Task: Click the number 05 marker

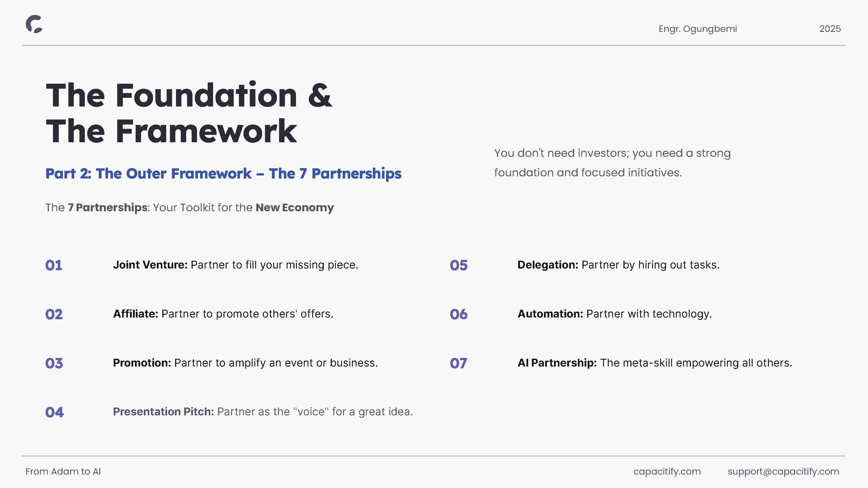Action: [459, 265]
